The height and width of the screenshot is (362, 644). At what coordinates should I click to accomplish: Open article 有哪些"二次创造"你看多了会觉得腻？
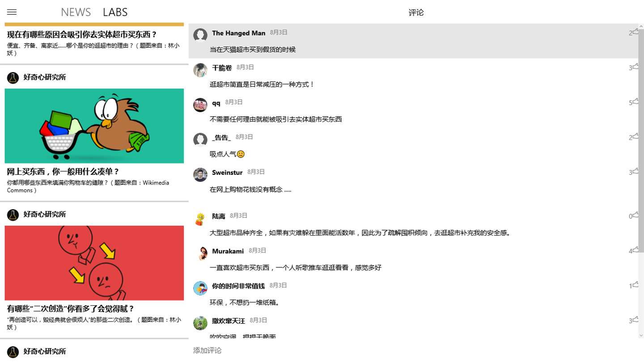click(71, 309)
